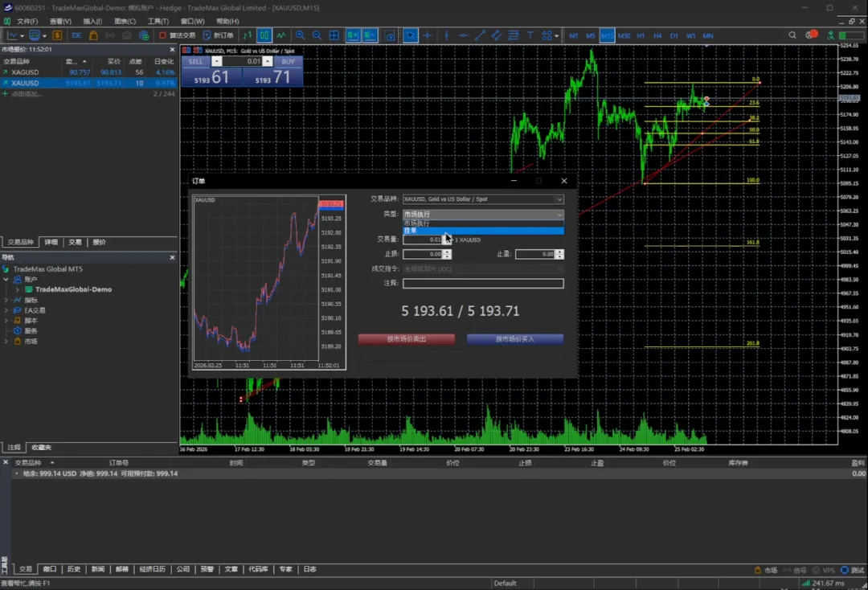
Task: Click the chart screenshot camera icon
Action: click(x=390, y=35)
